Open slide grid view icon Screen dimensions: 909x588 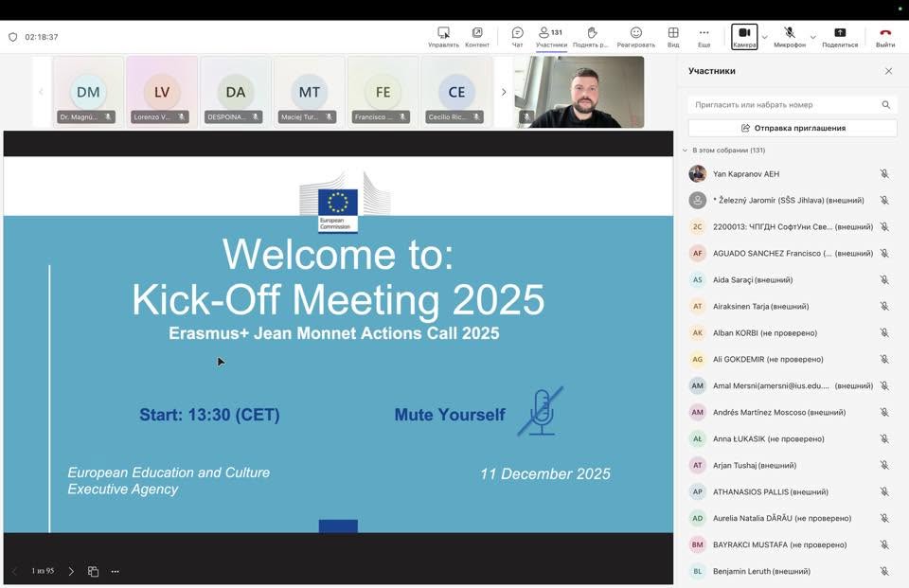coord(93,571)
